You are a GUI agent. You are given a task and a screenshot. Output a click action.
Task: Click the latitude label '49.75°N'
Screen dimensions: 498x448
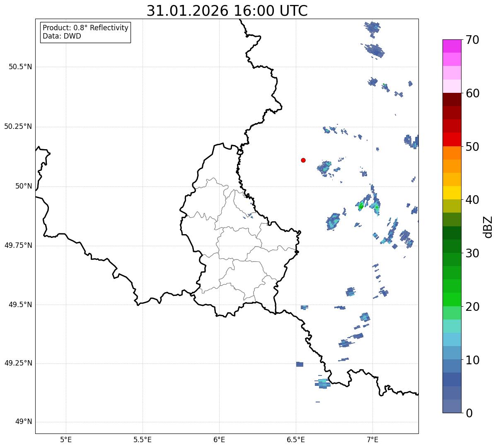point(18,245)
